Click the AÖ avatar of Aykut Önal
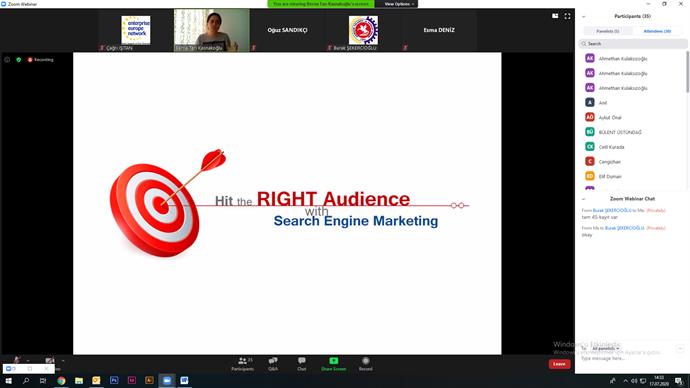This screenshot has width=690, height=388. pos(590,117)
